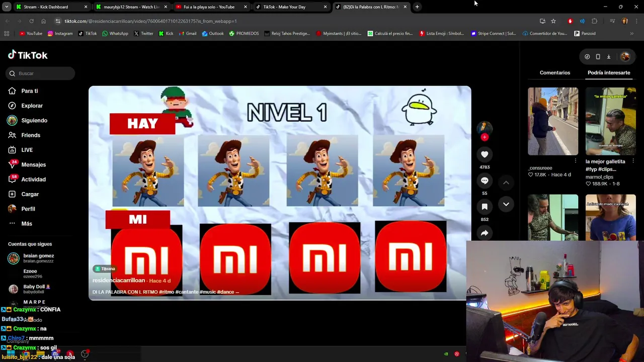Open Outlook bookmark
This screenshot has height=362, width=644.
point(213,34)
